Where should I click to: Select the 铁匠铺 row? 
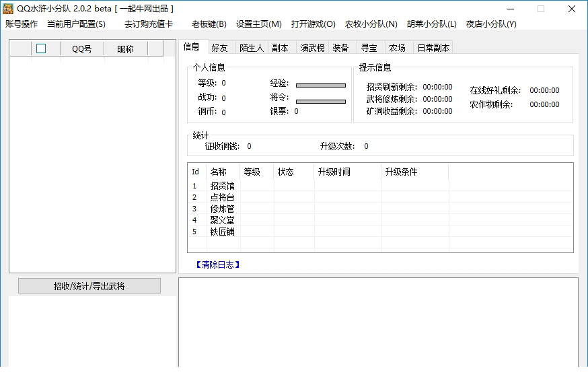click(380, 232)
